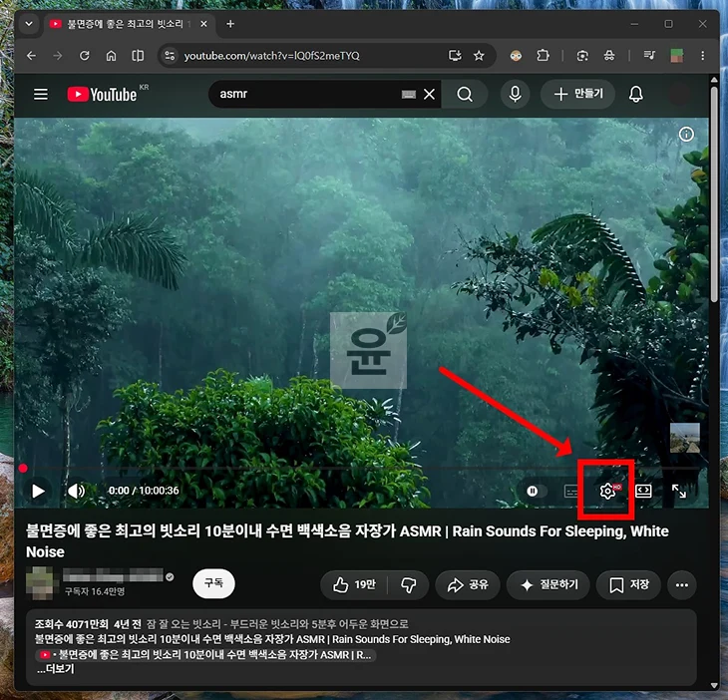This screenshot has width=728, height=700.
Task: Go to the browser home page
Action: [x=111, y=56]
